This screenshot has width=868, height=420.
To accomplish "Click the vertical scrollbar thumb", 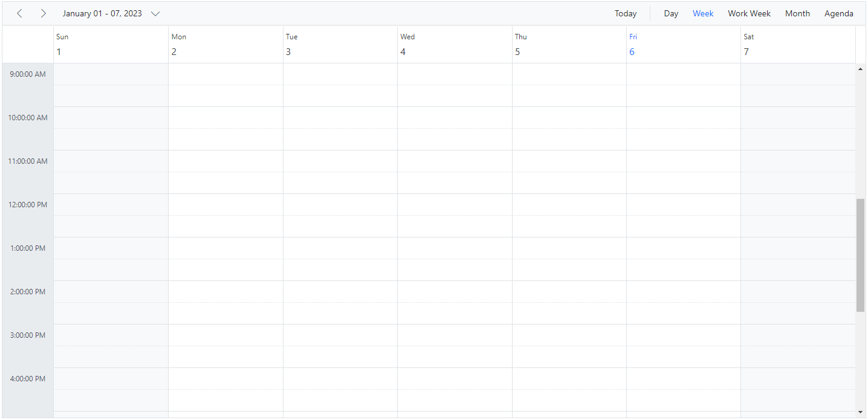I will pyautogui.click(x=861, y=255).
